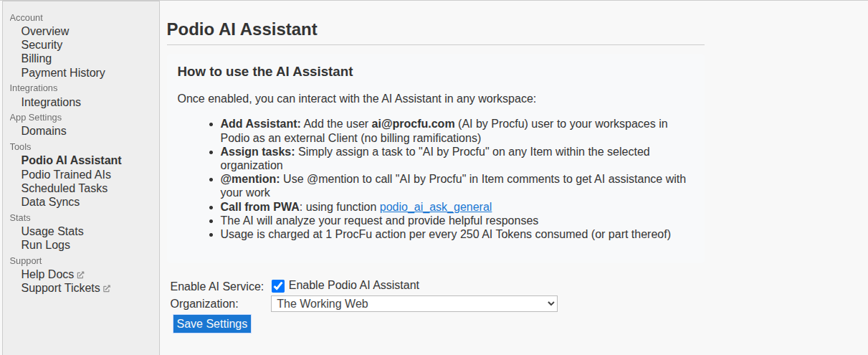The width and height of the screenshot is (868, 355).
Task: Navigate to Billing section
Action: coord(37,59)
